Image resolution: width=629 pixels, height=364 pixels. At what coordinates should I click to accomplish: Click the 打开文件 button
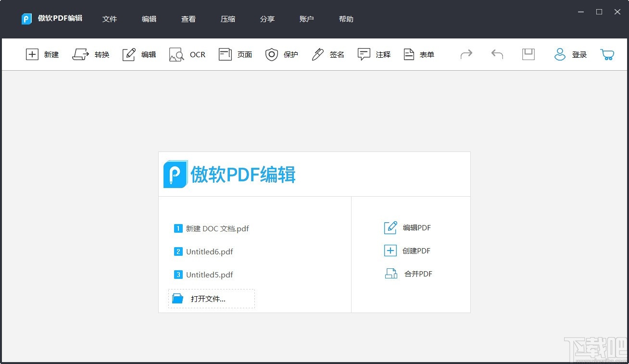[211, 298]
